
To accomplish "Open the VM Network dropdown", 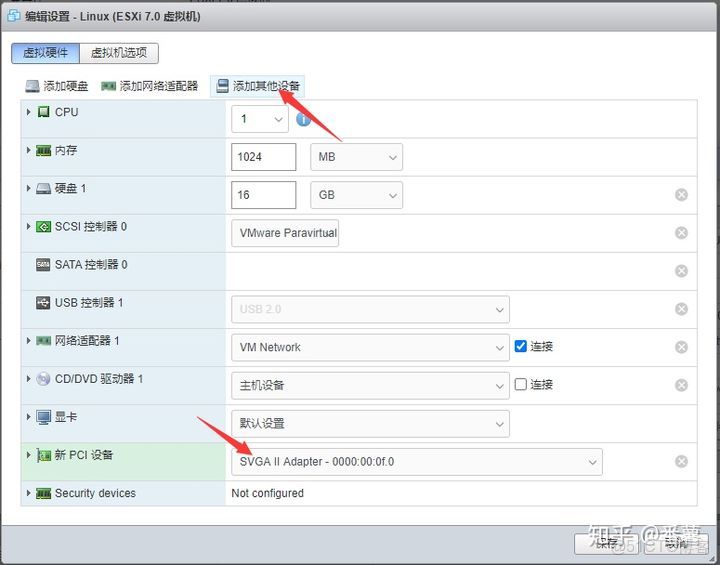I will point(370,347).
